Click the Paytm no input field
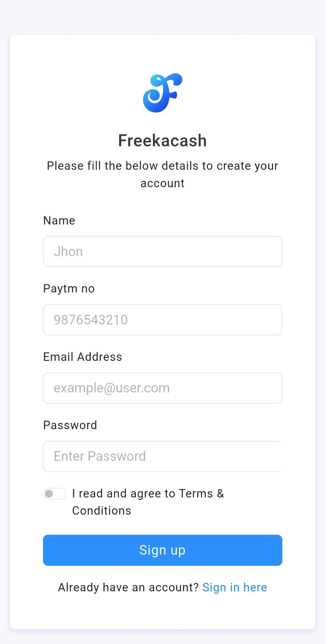The image size is (325, 644). tap(162, 320)
